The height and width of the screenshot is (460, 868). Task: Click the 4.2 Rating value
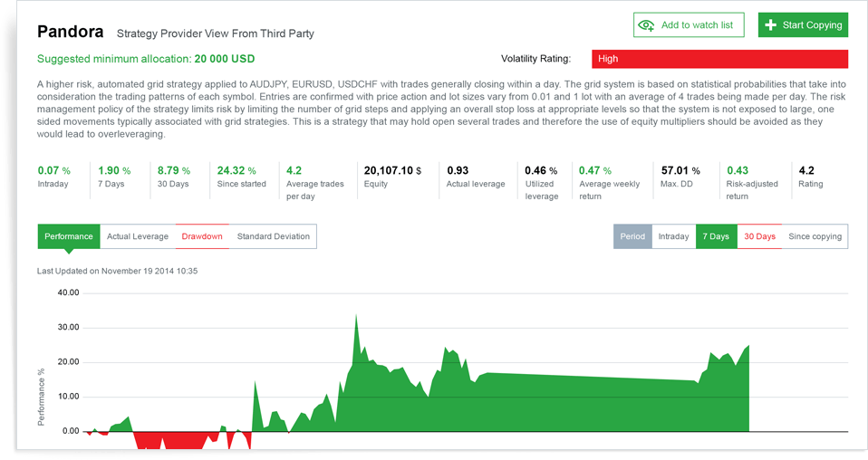click(x=806, y=170)
